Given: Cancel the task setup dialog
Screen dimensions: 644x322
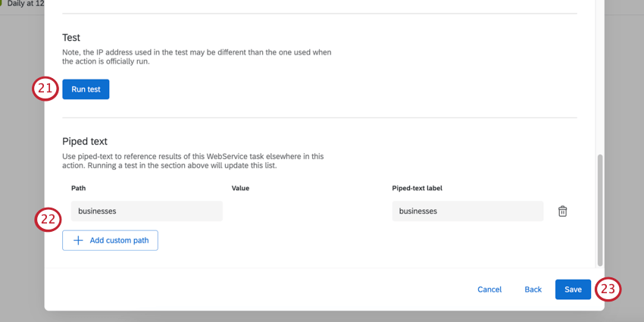Looking at the screenshot, I should click(489, 289).
